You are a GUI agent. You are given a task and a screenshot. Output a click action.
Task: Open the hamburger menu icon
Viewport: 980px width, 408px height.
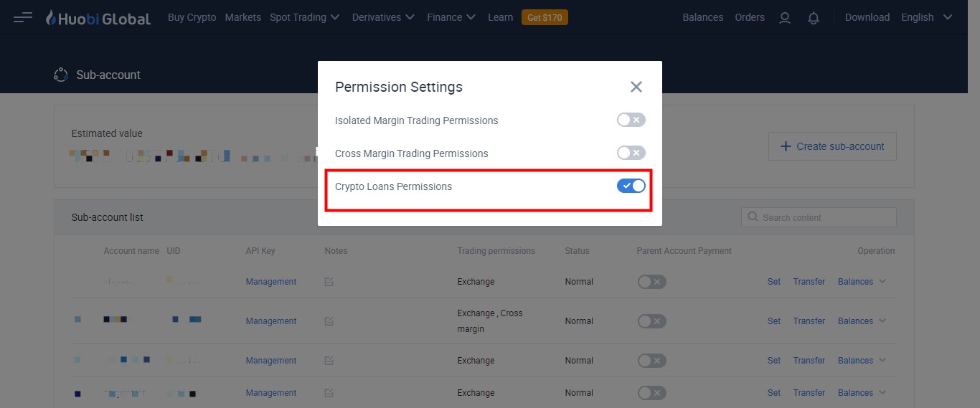(23, 17)
